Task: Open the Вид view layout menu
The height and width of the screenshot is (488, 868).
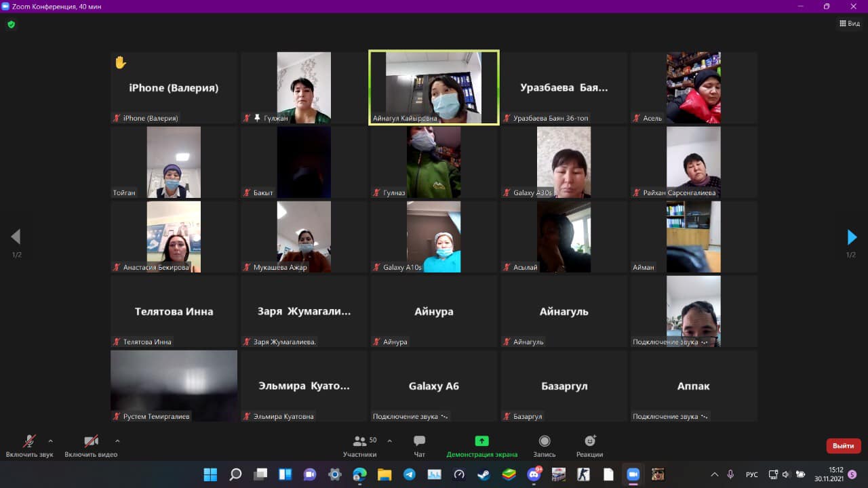Action: tap(849, 23)
